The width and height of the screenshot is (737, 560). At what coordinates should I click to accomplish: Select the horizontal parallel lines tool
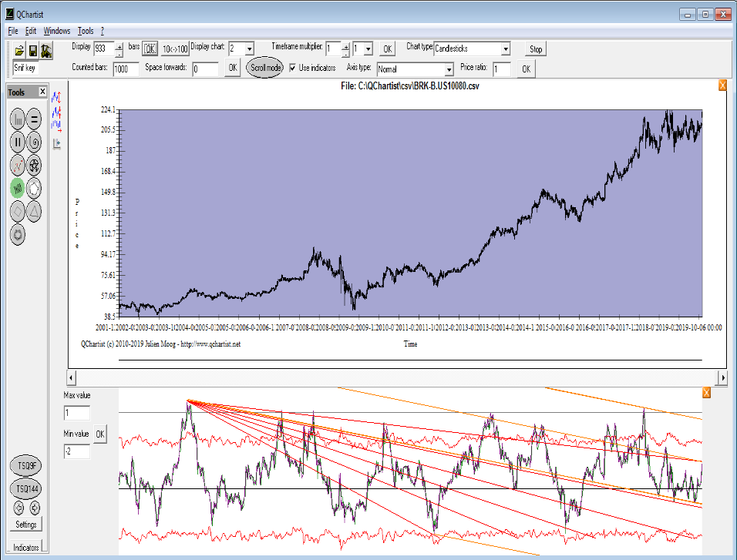(35, 119)
